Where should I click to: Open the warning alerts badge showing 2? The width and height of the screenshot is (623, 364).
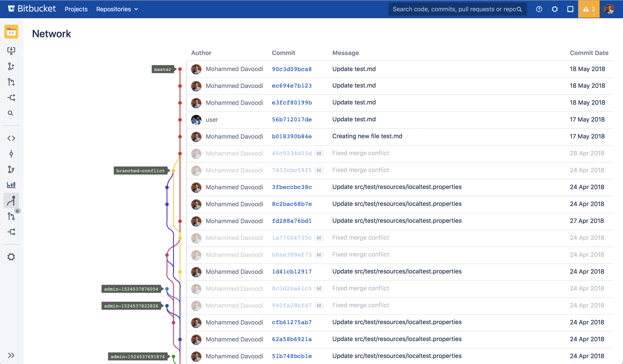coord(589,9)
